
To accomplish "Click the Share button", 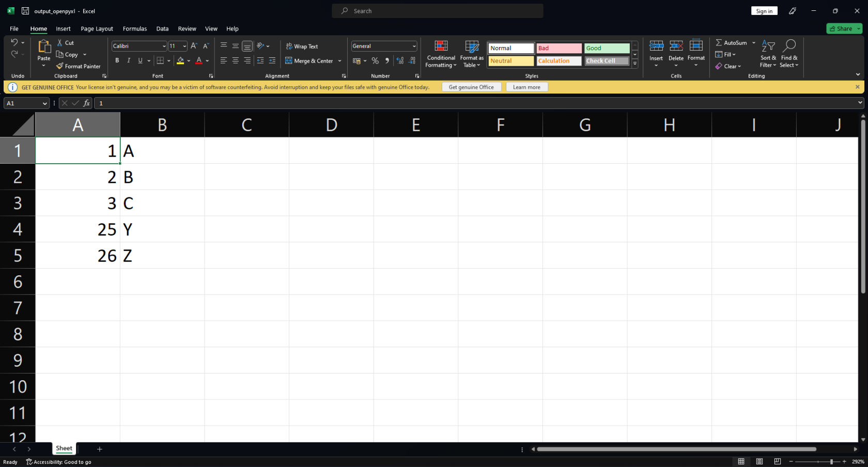I will point(844,28).
